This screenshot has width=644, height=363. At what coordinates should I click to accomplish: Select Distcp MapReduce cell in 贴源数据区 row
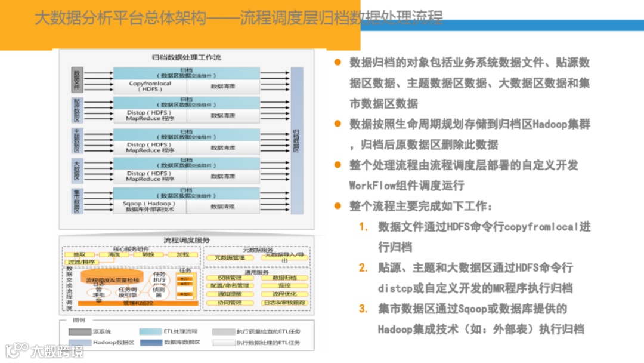pyautogui.click(x=150, y=115)
